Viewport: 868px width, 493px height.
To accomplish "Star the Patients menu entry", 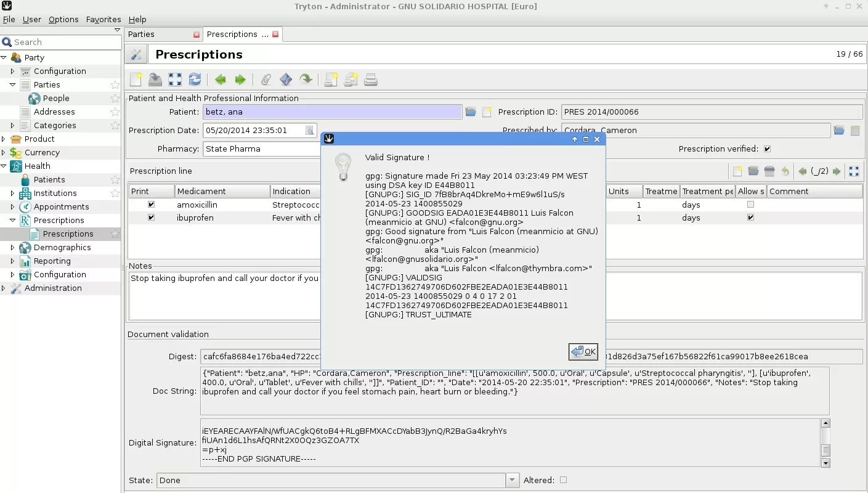I will (115, 180).
